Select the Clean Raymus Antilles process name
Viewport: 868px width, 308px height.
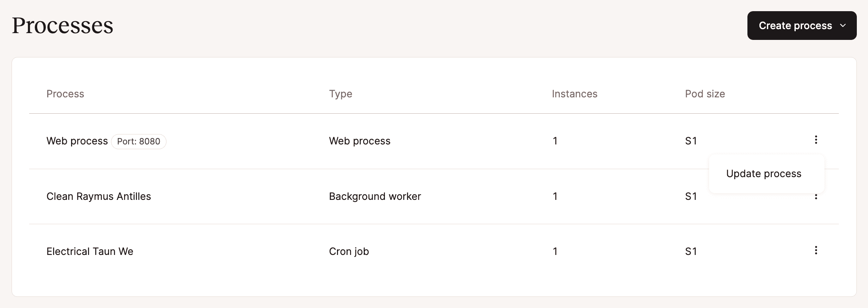[99, 196]
